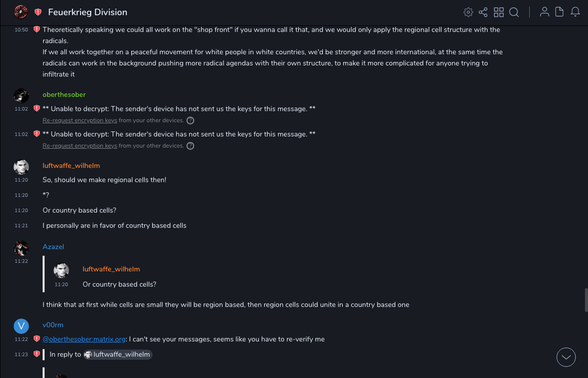The image size is (588, 378).
Task: Jump to bottom with the down-chevron button
Action: [x=566, y=357]
